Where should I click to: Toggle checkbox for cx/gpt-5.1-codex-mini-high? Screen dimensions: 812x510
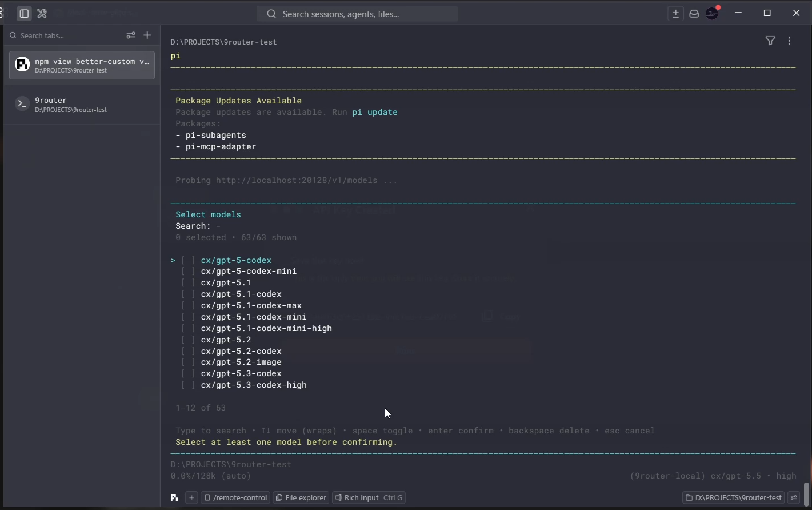tap(188, 329)
